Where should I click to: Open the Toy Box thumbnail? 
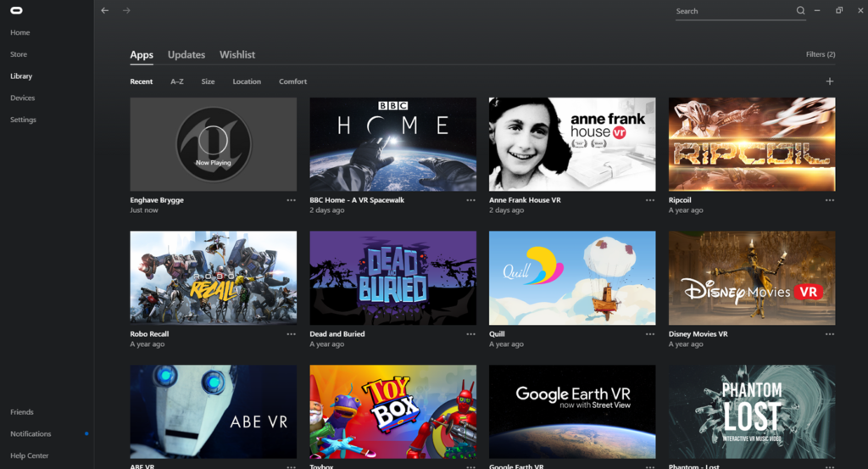(x=393, y=411)
